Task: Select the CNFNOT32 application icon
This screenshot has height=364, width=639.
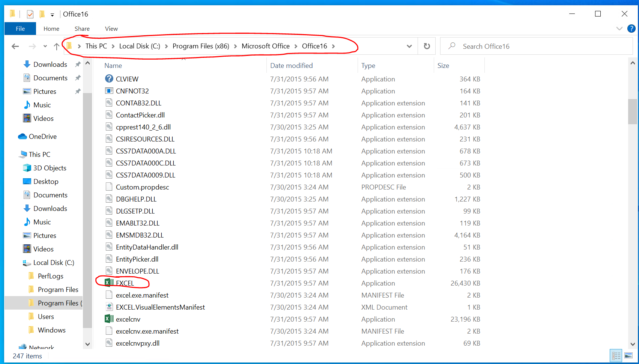Action: click(x=109, y=91)
